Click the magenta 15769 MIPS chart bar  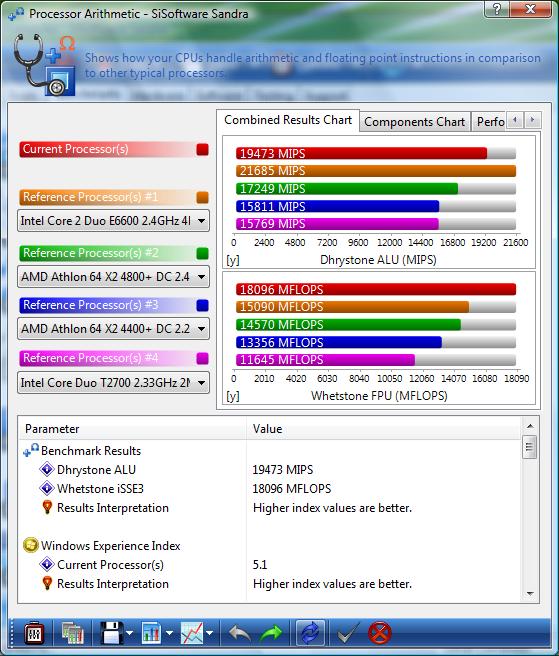tap(337, 223)
